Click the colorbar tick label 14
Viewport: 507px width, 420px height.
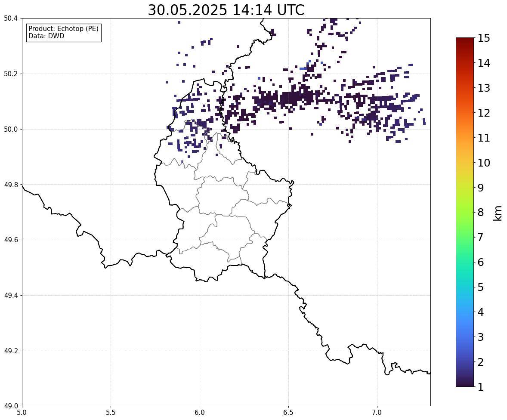(484, 63)
